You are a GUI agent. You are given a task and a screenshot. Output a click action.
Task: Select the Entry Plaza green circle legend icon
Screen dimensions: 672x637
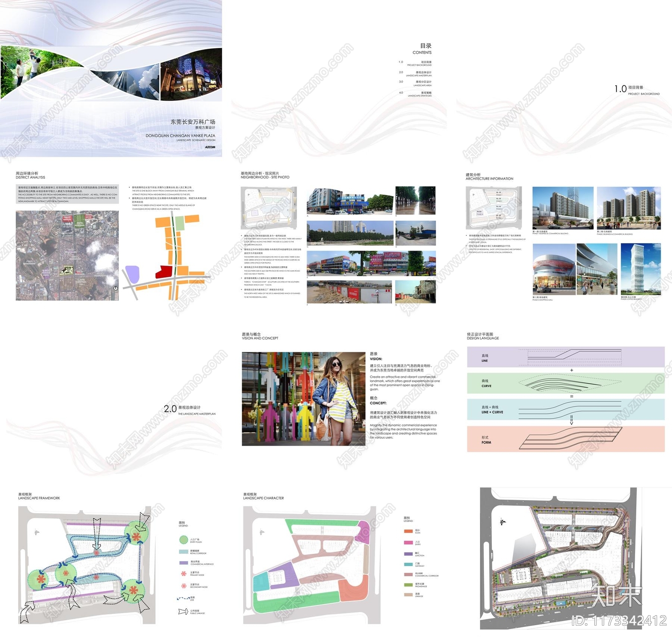pos(183,540)
